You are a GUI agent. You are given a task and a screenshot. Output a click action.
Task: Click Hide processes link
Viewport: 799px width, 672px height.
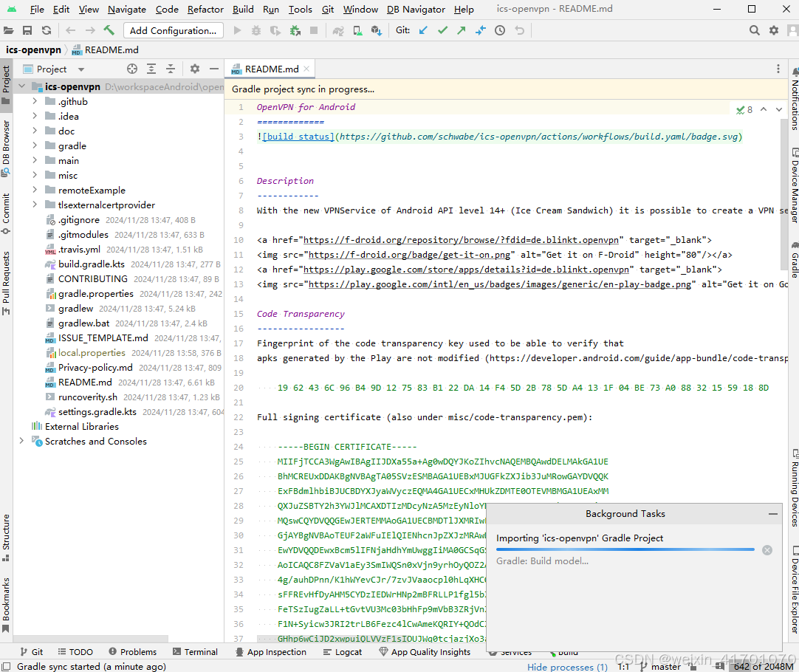(x=567, y=667)
